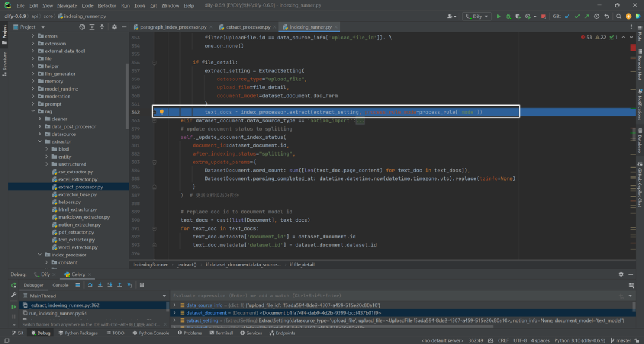
Task: Open the Project tool window settings gear
Action: click(x=114, y=27)
